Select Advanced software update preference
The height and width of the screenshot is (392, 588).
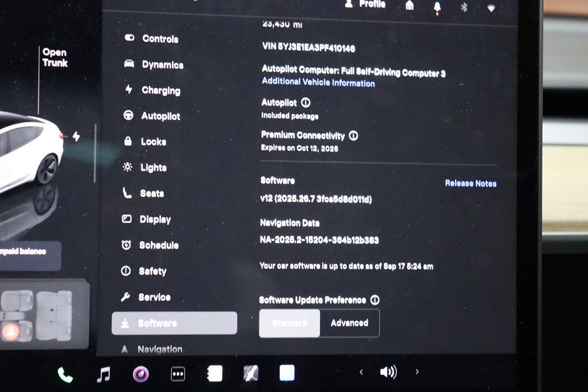[349, 323]
